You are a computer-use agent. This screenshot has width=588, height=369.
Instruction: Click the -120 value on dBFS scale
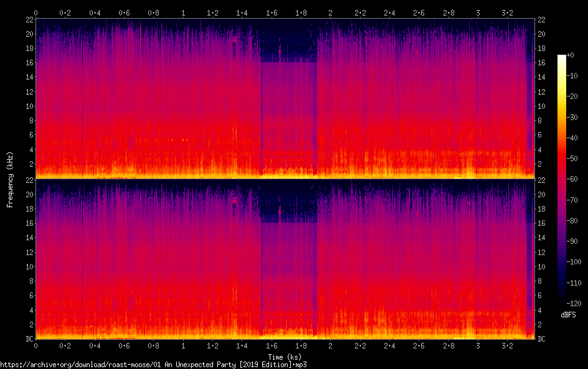574,304
